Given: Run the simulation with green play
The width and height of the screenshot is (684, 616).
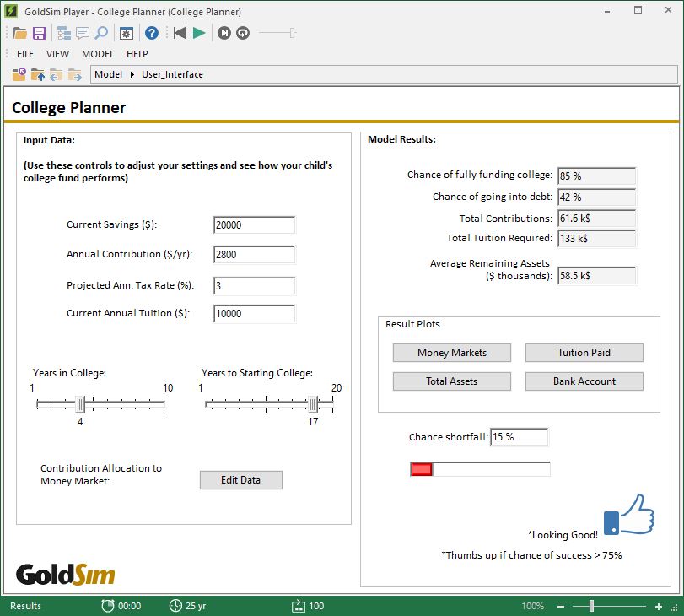Looking at the screenshot, I should click(199, 33).
